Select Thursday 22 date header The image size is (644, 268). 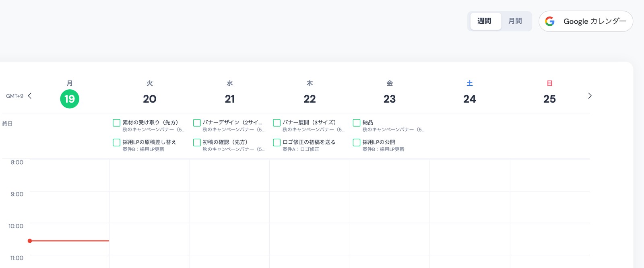tap(310, 99)
